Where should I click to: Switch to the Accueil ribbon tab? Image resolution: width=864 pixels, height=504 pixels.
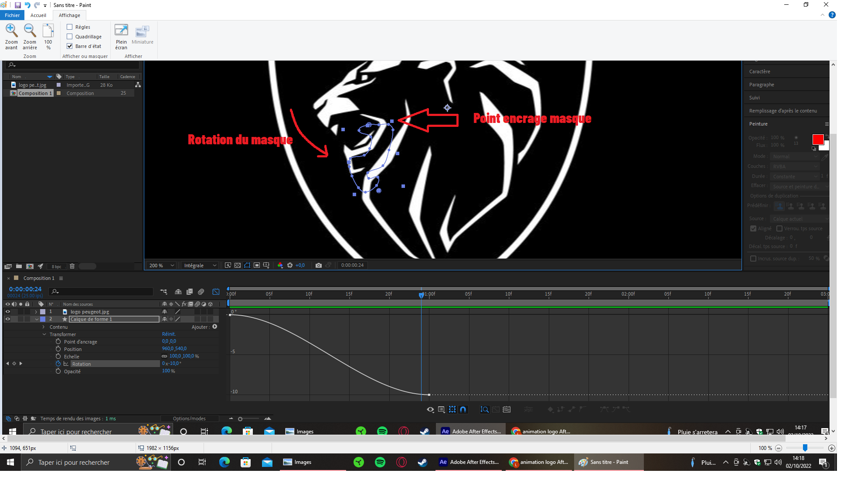click(38, 15)
